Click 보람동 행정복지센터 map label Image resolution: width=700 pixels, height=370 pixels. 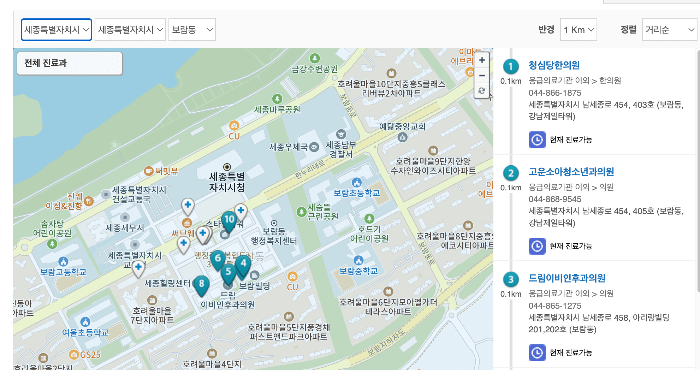point(274,237)
